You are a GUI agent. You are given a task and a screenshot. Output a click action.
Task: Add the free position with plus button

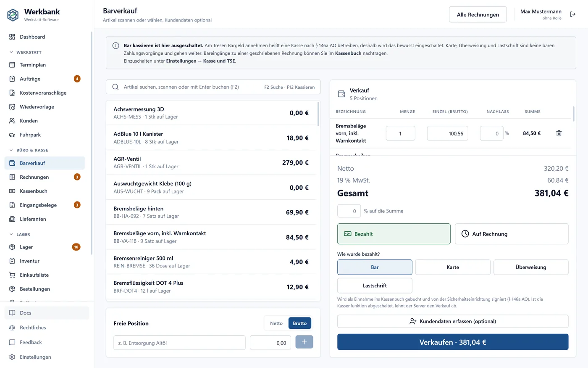point(304,342)
